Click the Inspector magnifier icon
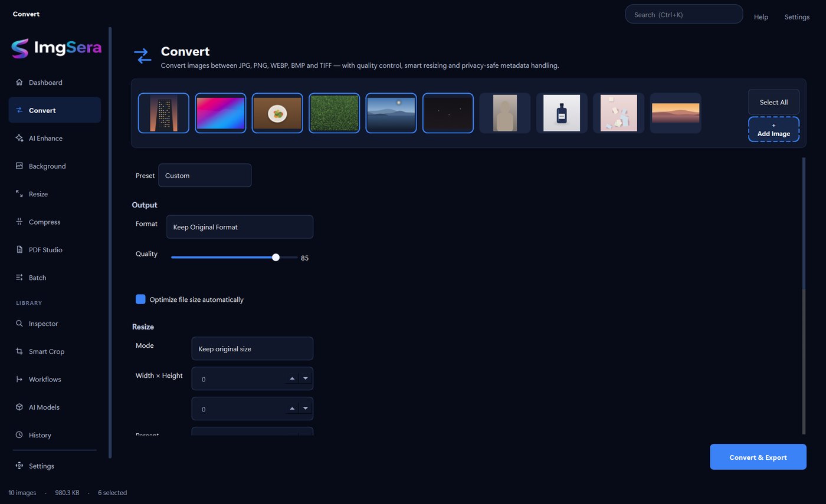The height and width of the screenshot is (504, 826). 19,324
